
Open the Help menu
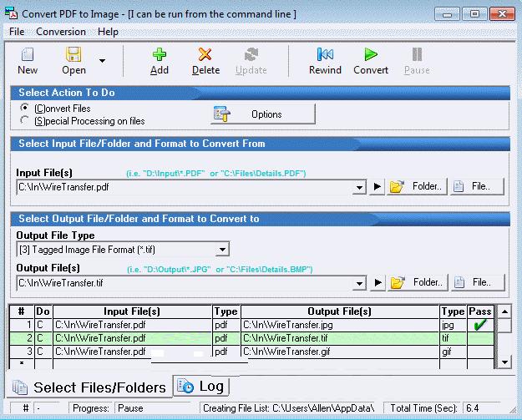click(x=108, y=32)
